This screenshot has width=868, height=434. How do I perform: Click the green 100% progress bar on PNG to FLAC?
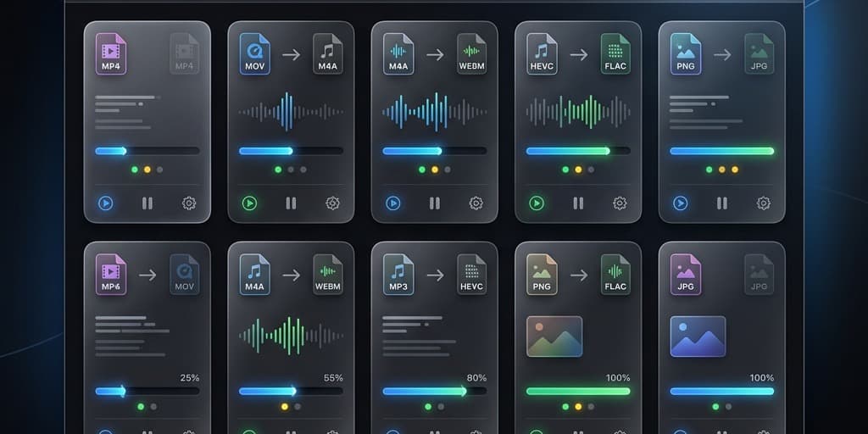(x=578, y=392)
